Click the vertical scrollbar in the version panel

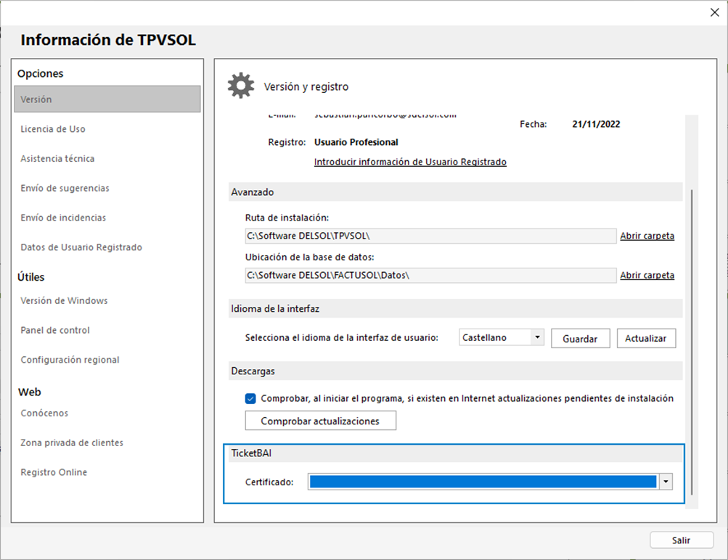click(x=692, y=341)
